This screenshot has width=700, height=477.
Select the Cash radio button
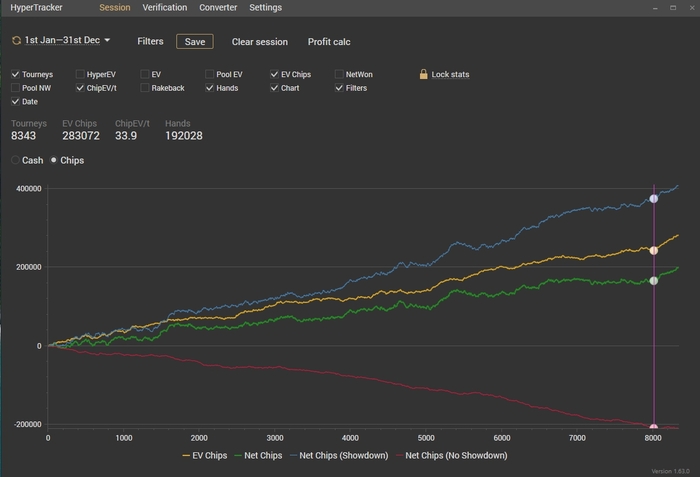coord(15,160)
